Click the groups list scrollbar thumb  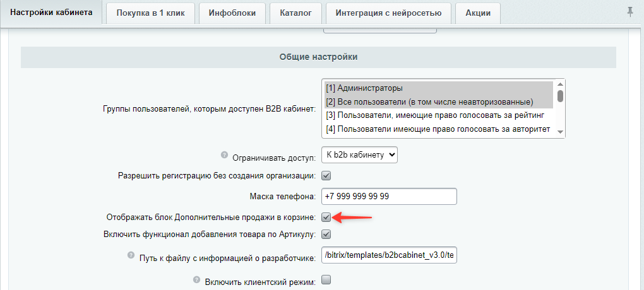(x=560, y=96)
